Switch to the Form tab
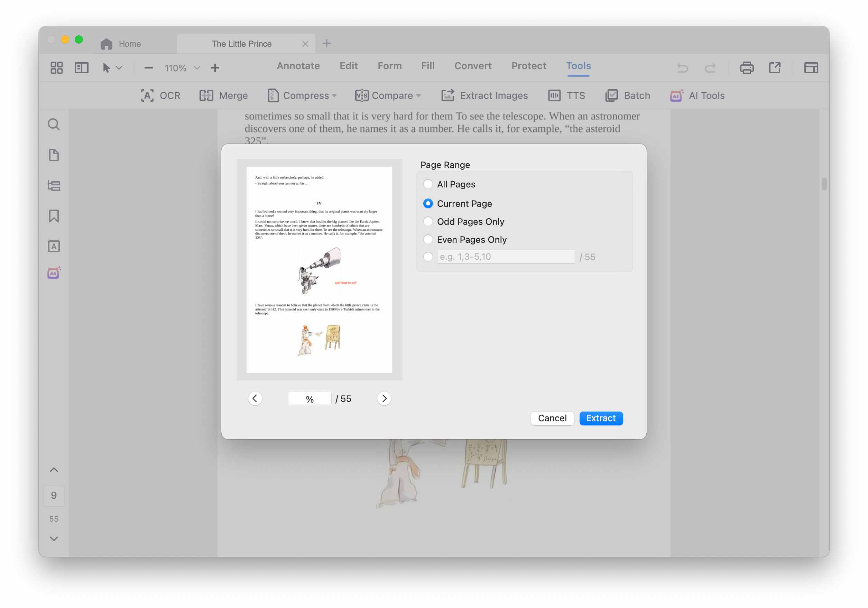Image resolution: width=868 pixels, height=608 pixels. 389,66
